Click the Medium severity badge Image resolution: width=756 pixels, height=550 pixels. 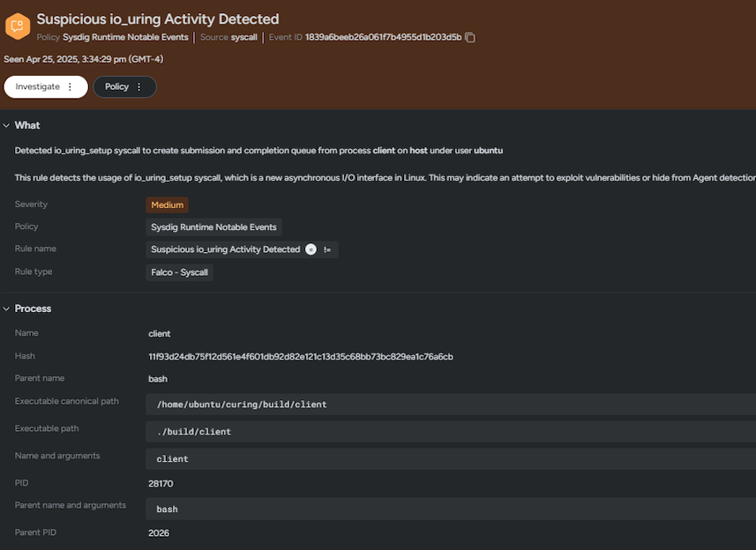[167, 204]
